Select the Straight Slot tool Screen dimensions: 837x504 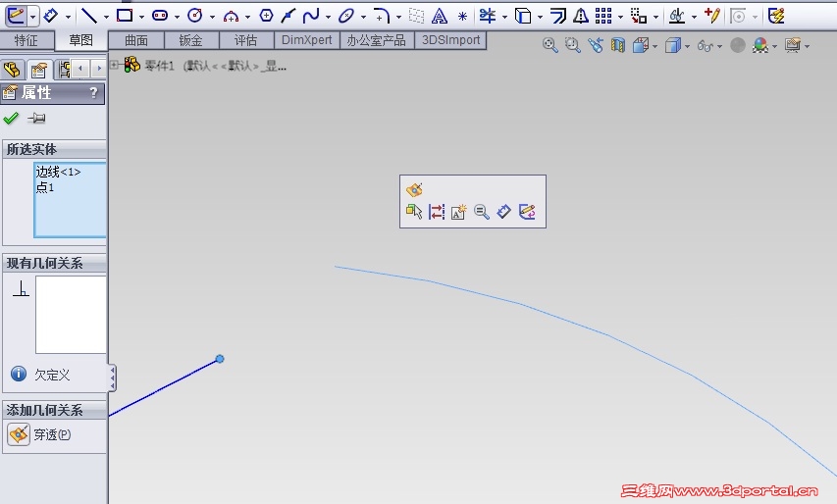tap(160, 16)
